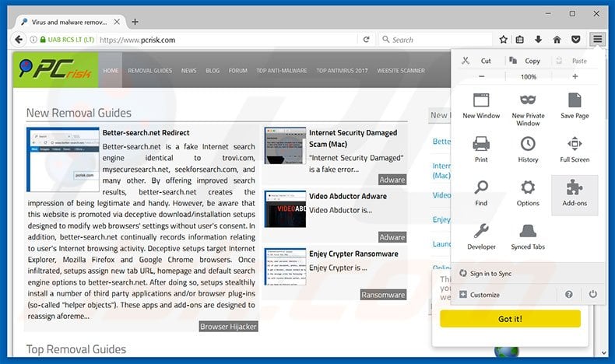Open Better-search.net Redirect article title
This screenshot has width=615, height=364.
tap(146, 132)
